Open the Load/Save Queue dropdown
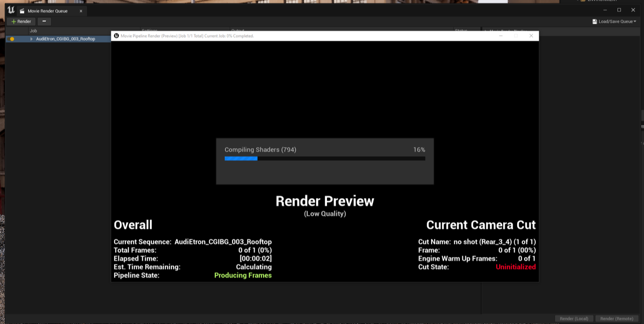644x324 pixels. (614, 22)
